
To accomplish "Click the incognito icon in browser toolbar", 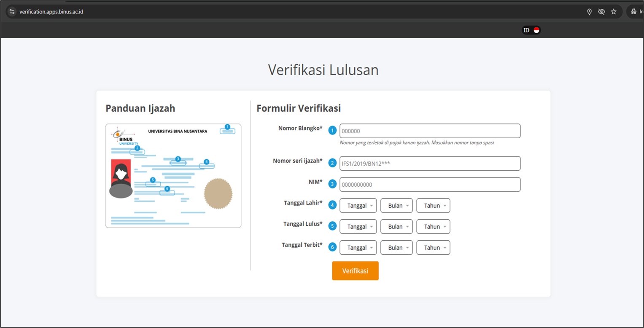I will (633, 12).
